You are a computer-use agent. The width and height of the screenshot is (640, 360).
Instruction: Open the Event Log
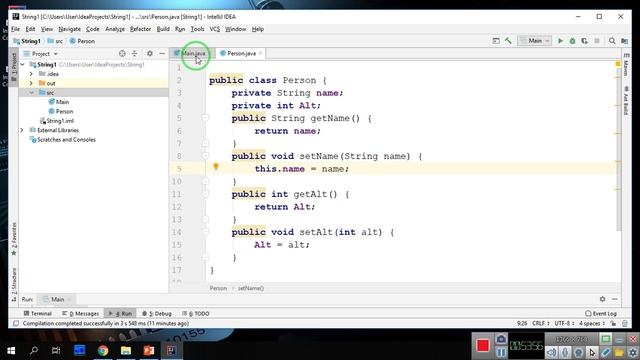point(600,313)
